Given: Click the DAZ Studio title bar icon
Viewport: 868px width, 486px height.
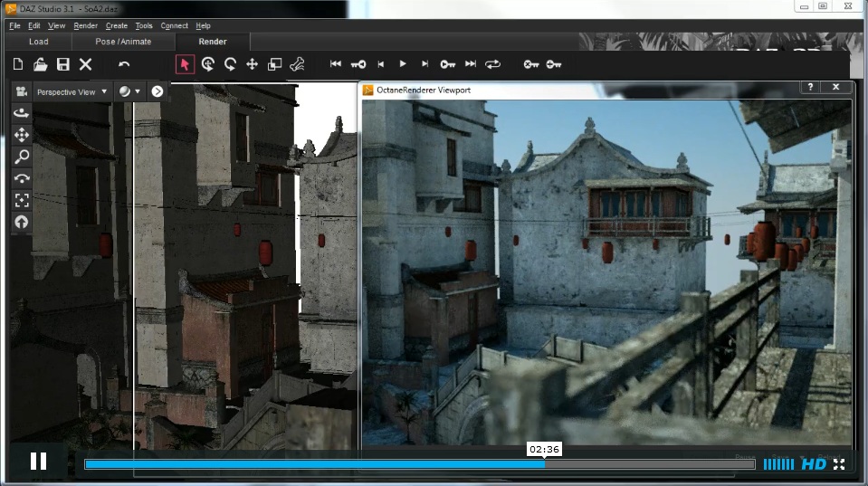Looking at the screenshot, I should pos(11,8).
